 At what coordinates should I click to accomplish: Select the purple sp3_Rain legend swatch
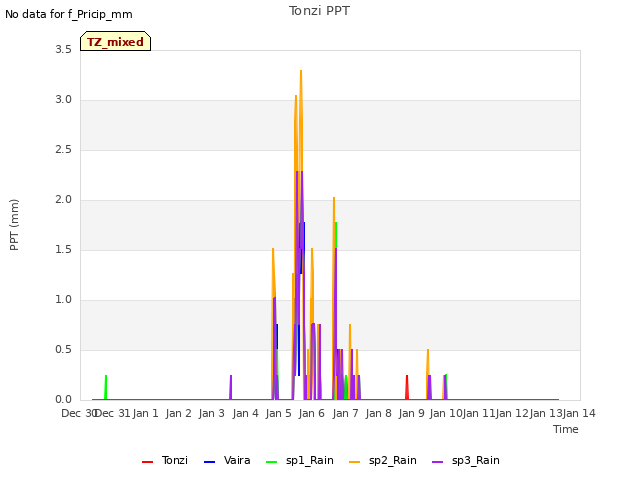pos(438,462)
